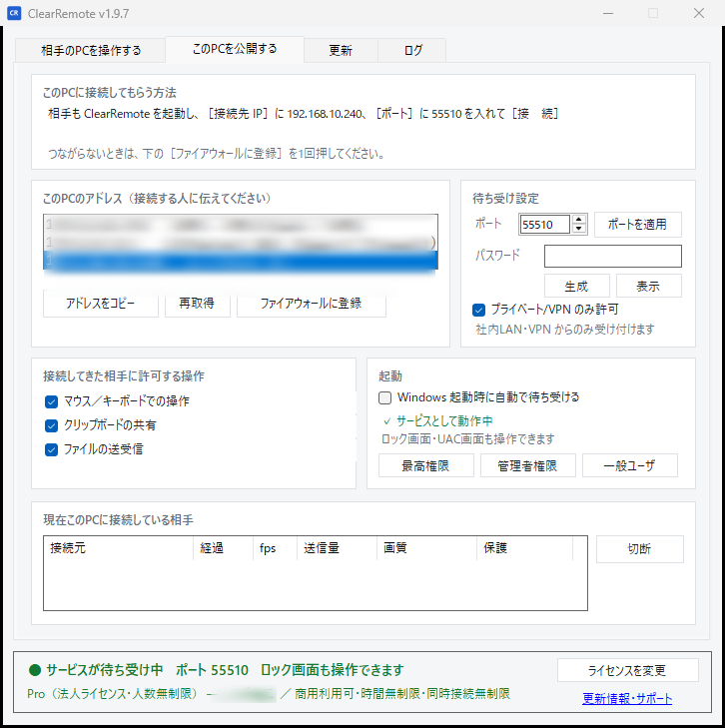
Task: Click 一般ユーザ button
Action: click(x=630, y=465)
